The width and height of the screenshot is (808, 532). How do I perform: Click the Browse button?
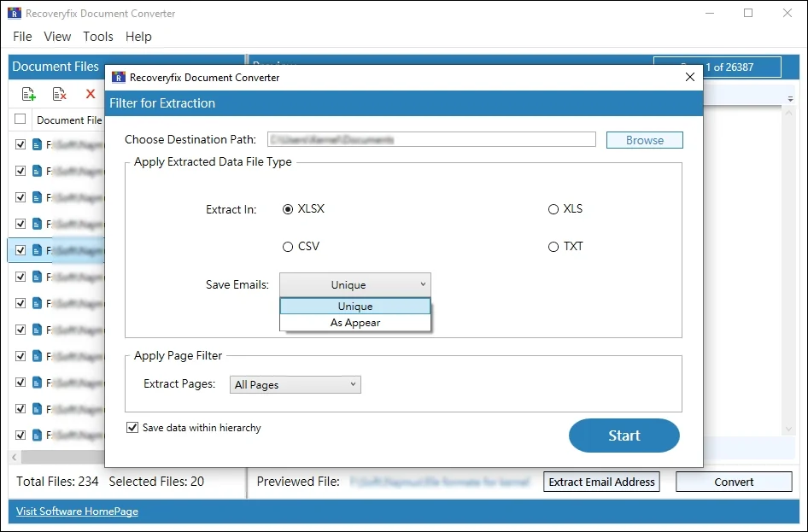[645, 140]
